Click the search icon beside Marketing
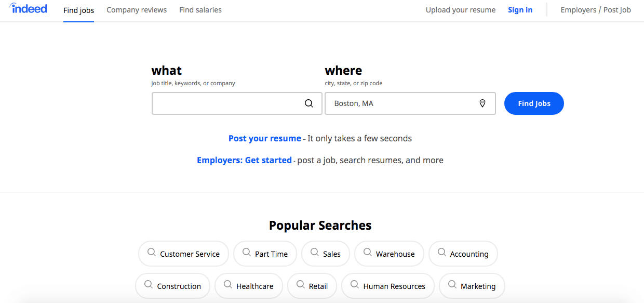Image resolution: width=644 pixels, height=303 pixels. (452, 285)
